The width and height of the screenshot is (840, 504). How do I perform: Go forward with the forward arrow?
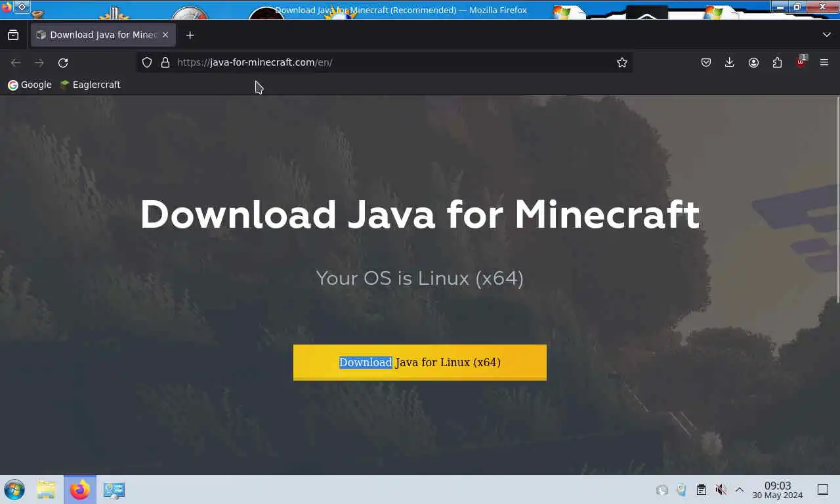click(x=39, y=62)
